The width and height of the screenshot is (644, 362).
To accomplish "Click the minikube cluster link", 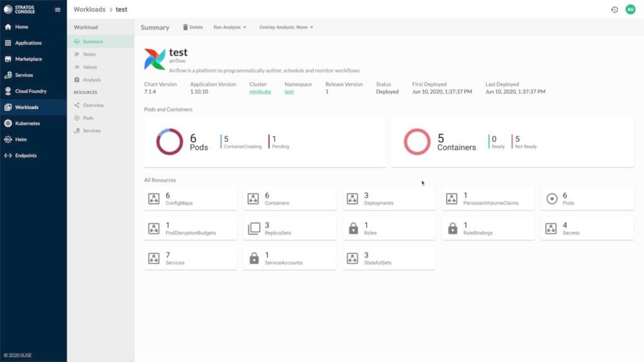I will point(260,92).
